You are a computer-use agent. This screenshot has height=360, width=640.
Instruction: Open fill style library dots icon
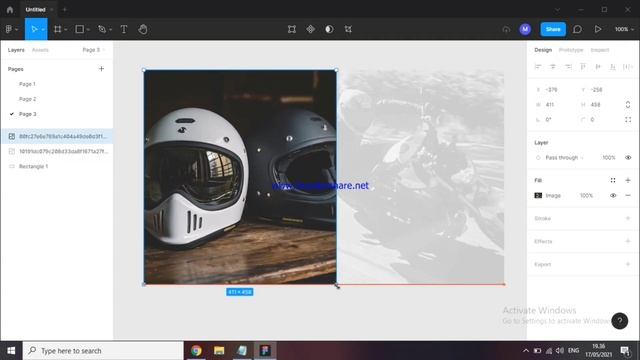pyautogui.click(x=613, y=180)
